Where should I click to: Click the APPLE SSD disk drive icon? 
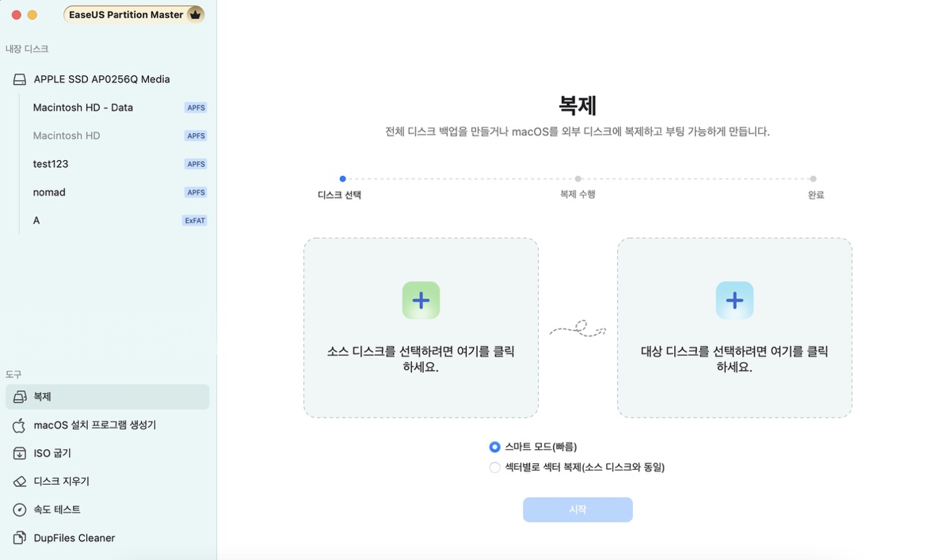point(20,79)
